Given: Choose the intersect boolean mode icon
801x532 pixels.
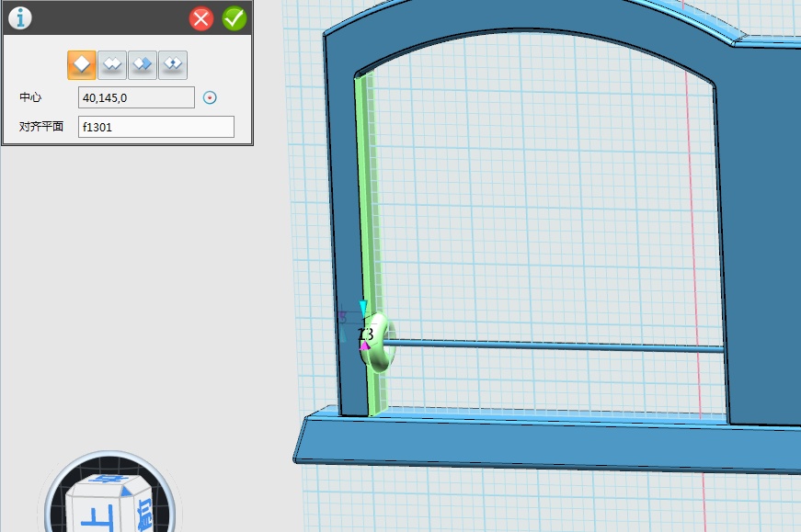Looking at the screenshot, I should click(x=173, y=64).
